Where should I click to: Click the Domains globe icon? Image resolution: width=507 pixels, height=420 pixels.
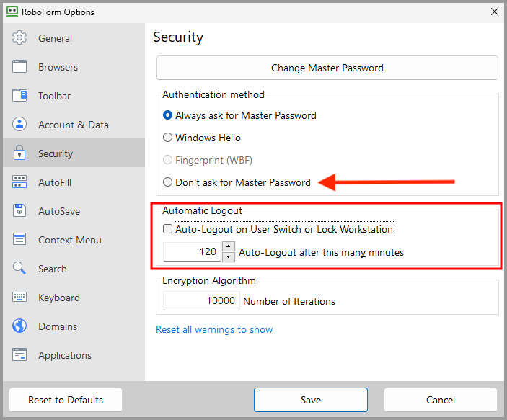[x=19, y=326]
